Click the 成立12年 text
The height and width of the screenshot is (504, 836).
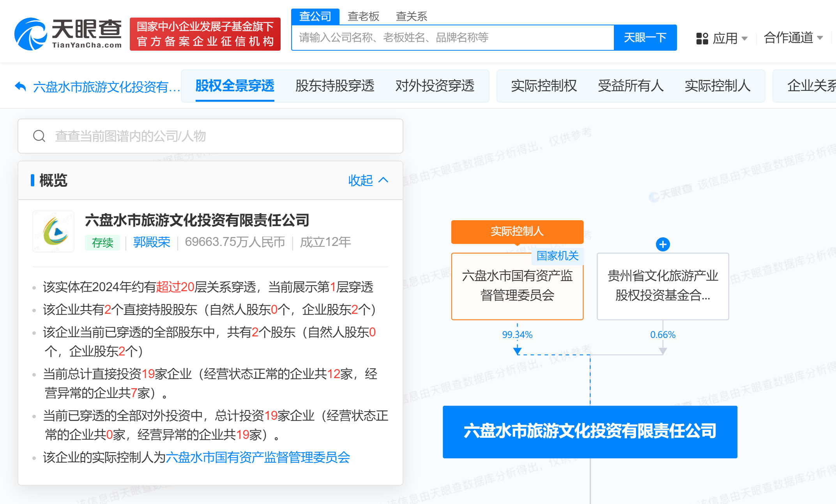(x=325, y=242)
